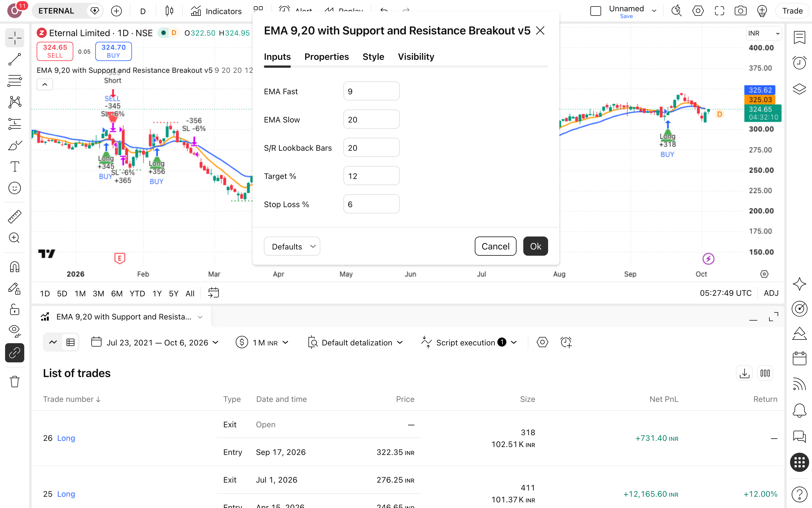Viewport: 812px width, 508px height.
Task: Click the EMA Fast input field
Action: 371,91
